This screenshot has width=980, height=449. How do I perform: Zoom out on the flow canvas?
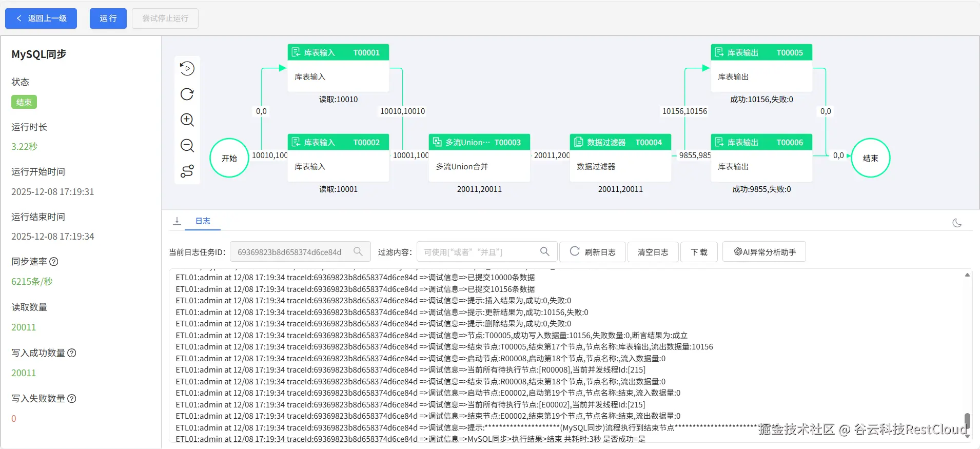(x=187, y=145)
